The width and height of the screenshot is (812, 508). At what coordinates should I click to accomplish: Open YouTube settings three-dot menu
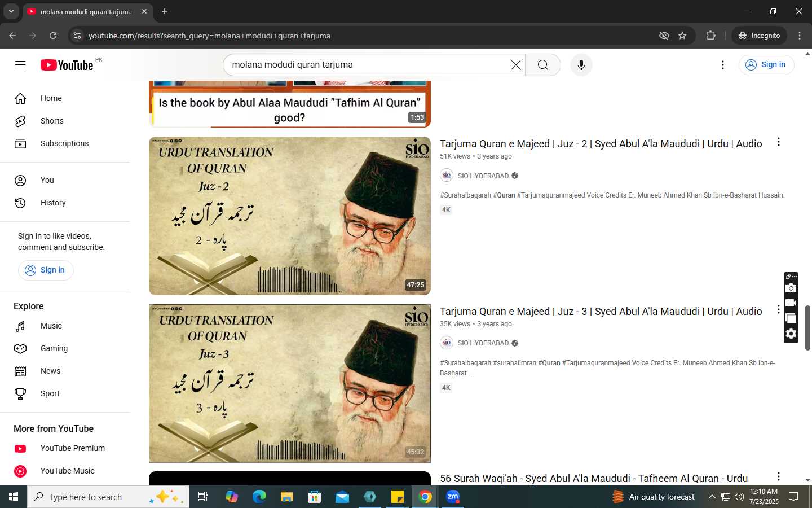pos(723,65)
